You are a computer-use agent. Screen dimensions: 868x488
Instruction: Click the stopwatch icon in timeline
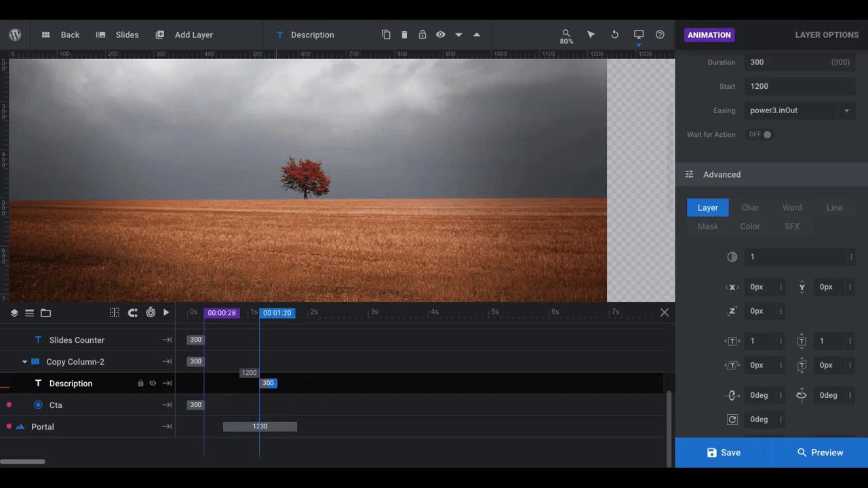(x=151, y=312)
